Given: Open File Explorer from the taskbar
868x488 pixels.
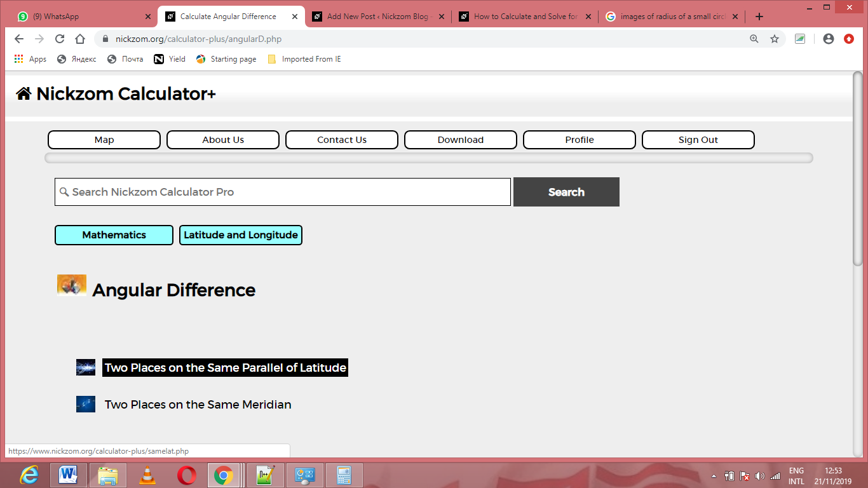Looking at the screenshot, I should (108, 475).
